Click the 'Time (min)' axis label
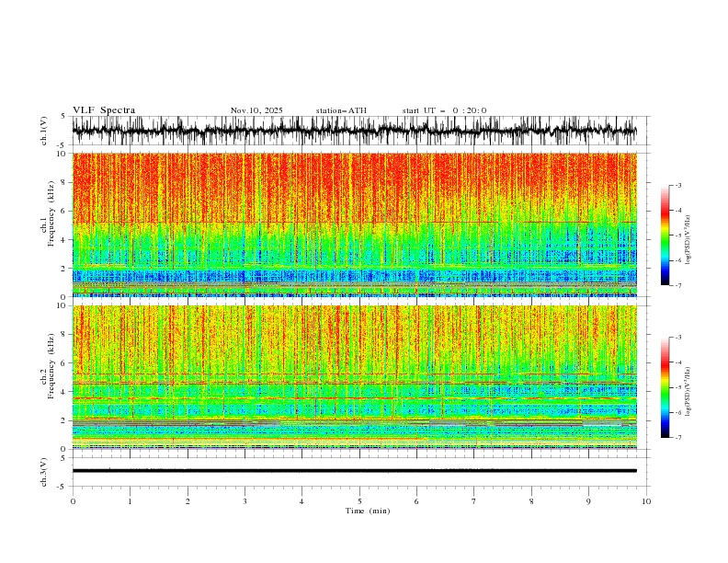The image size is (728, 563). (368, 511)
